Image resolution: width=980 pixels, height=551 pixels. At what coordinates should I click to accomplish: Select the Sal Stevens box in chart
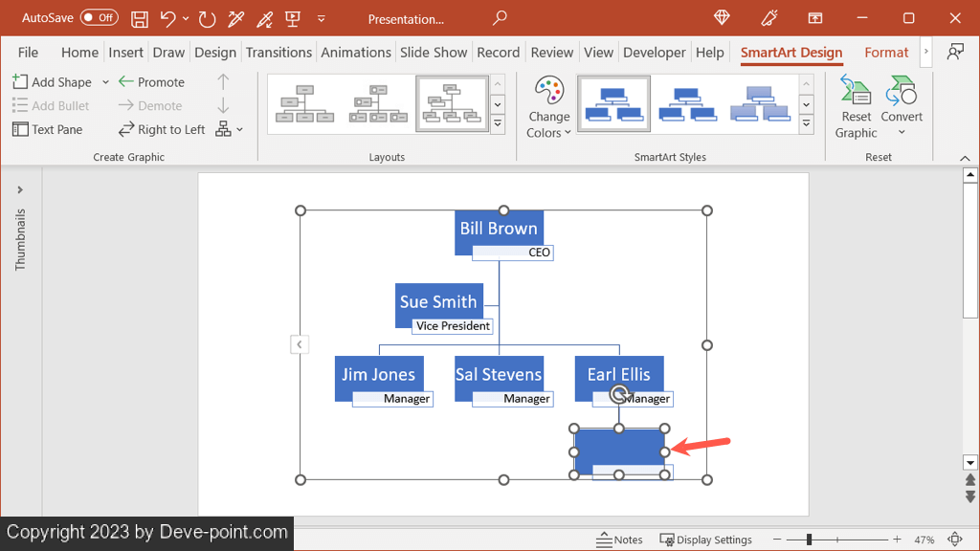click(499, 375)
